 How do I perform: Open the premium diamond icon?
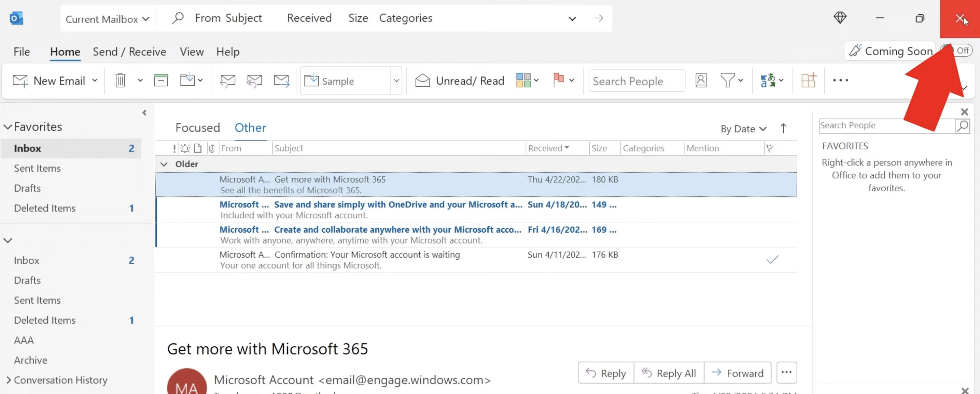[x=840, y=17]
